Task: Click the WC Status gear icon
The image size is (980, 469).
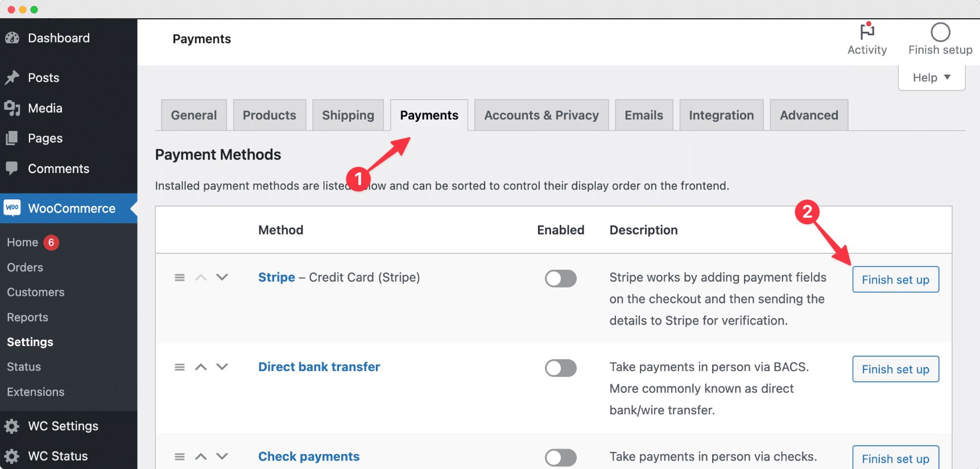Action: click(13, 455)
